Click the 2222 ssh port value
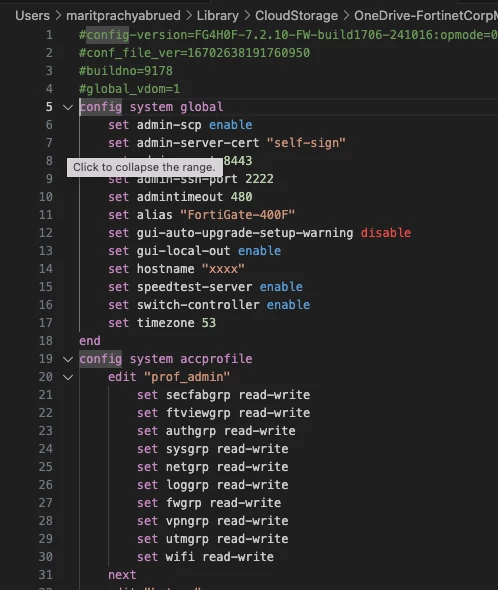Viewport: 498px width, 590px height. [259, 179]
